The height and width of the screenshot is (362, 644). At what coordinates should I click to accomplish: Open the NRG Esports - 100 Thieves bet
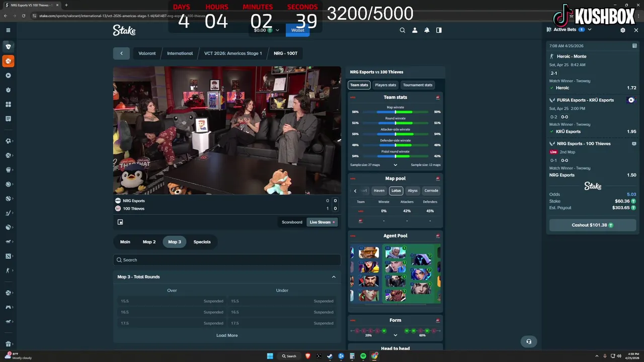pos(584,144)
